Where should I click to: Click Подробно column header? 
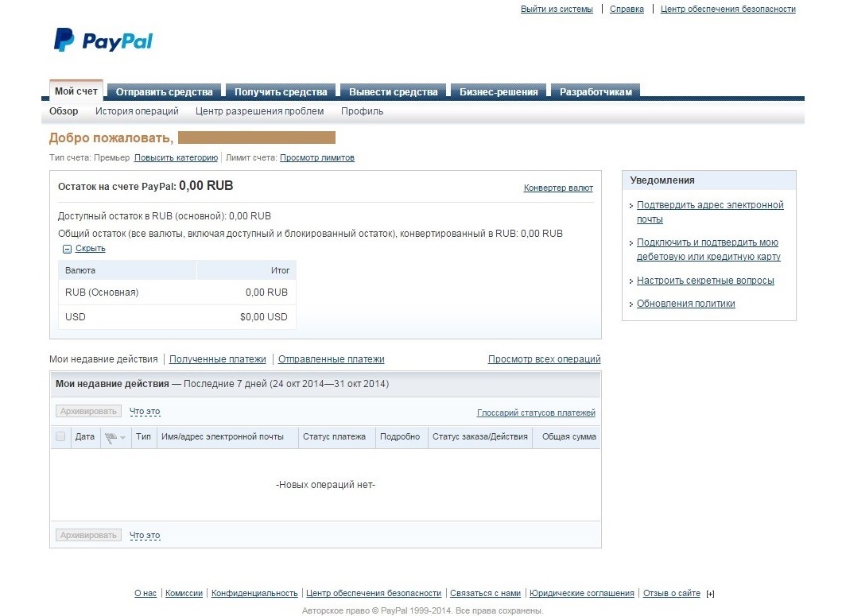coord(400,437)
